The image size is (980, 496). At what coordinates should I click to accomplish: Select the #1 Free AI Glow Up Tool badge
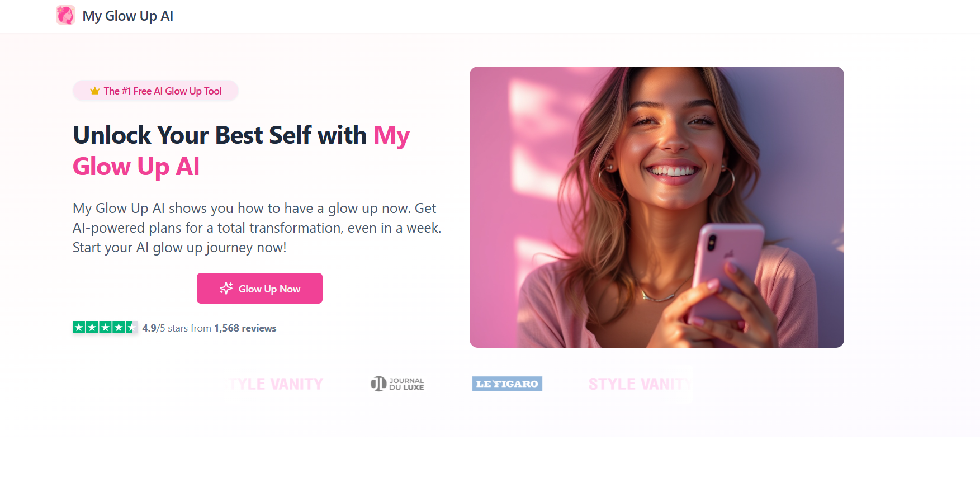tap(155, 91)
